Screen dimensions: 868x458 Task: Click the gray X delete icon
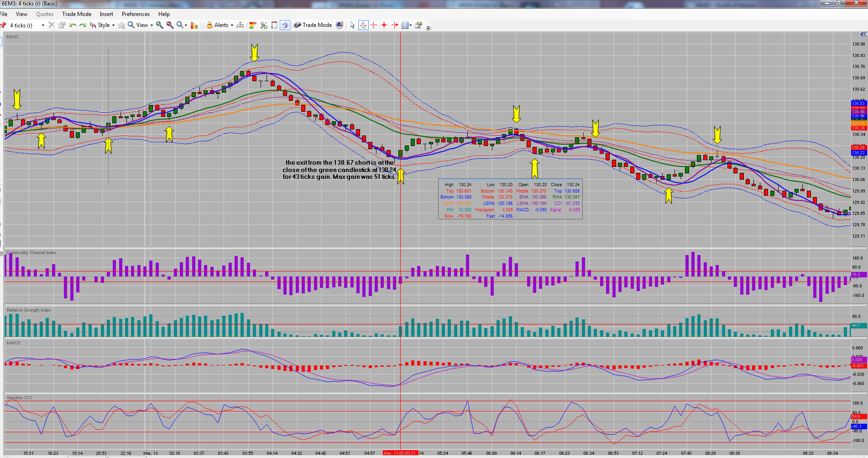click(x=51, y=25)
